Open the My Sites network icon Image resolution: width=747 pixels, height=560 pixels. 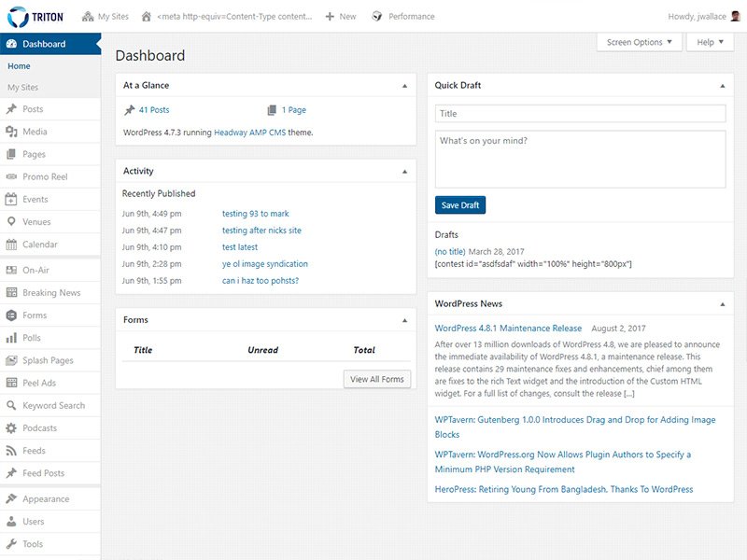click(x=88, y=17)
